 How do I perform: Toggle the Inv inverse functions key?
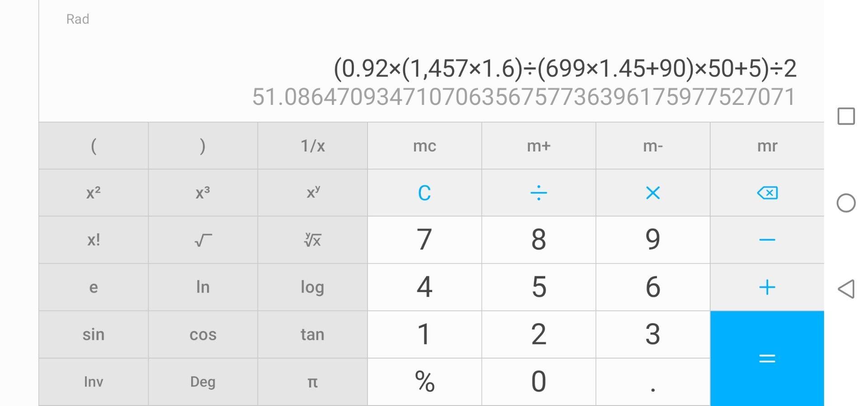(x=94, y=382)
